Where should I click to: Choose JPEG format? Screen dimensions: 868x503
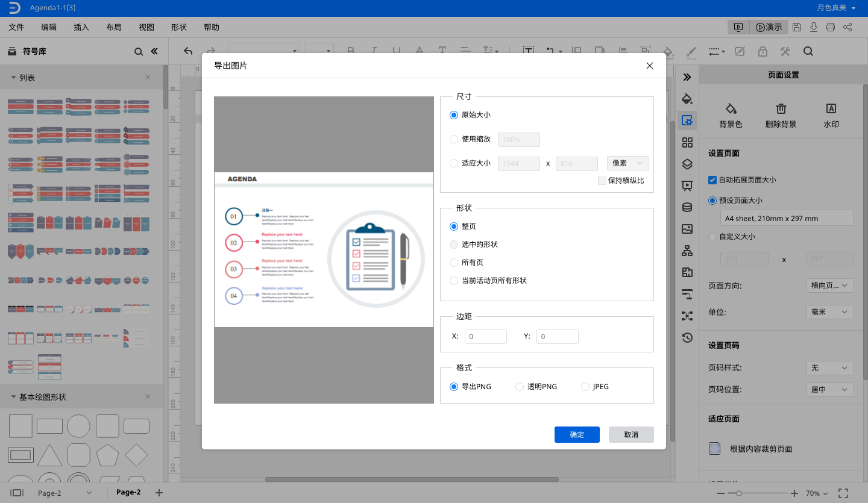(x=585, y=387)
